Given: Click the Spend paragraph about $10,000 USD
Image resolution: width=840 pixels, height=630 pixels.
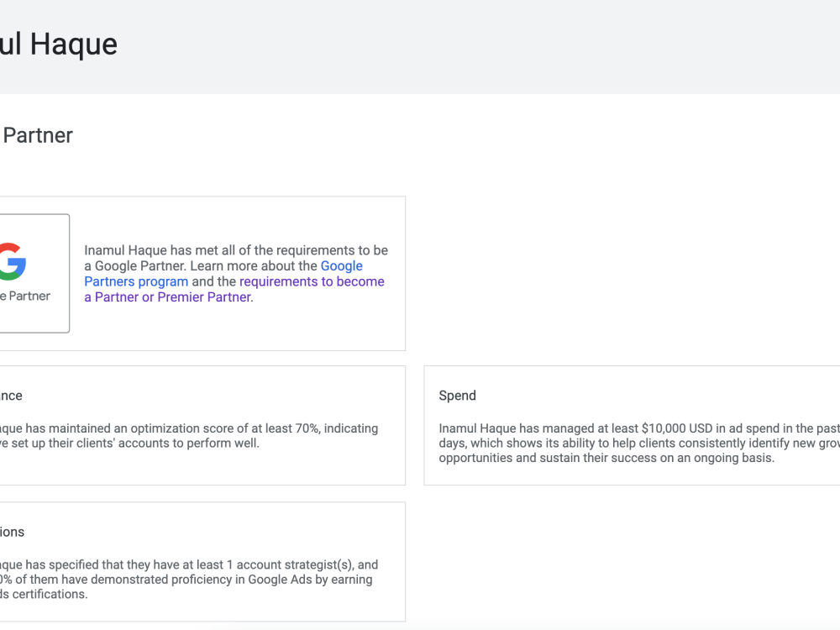Looking at the screenshot, I should pyautogui.click(x=639, y=443).
